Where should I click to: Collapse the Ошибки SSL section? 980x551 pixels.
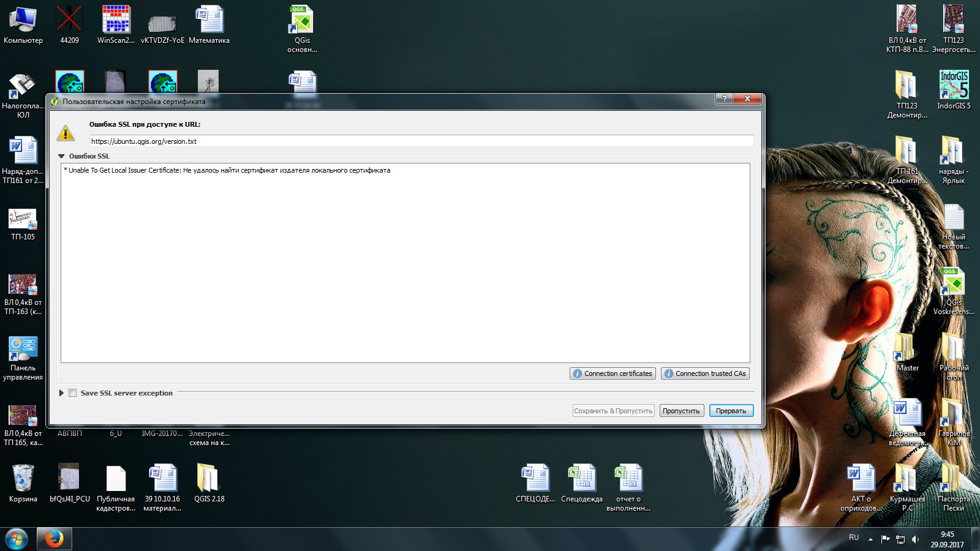click(61, 156)
